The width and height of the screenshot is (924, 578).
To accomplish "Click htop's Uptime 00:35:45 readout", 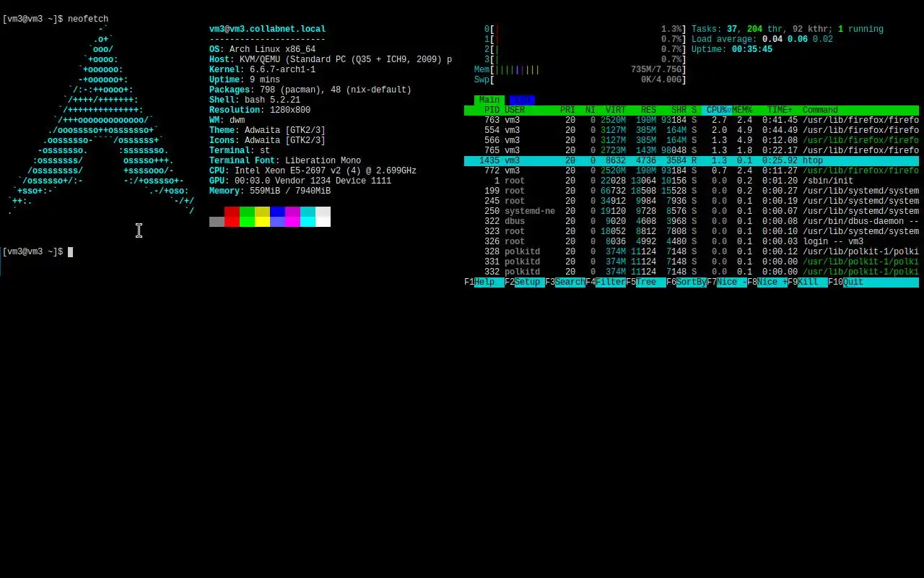I will (x=732, y=49).
